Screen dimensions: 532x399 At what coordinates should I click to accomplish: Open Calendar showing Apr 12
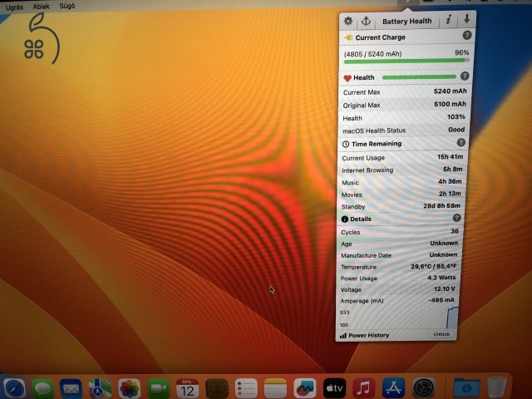click(187, 389)
